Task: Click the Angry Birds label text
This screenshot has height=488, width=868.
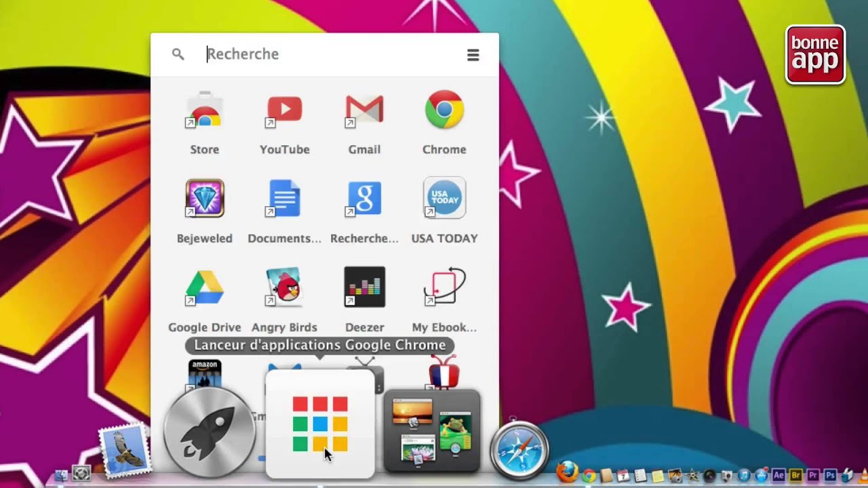Action: [284, 327]
